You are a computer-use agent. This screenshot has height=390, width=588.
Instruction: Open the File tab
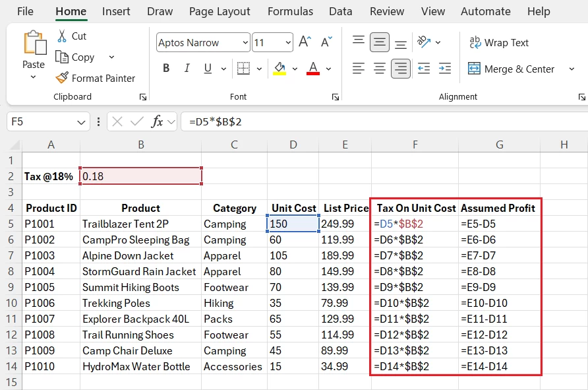point(25,12)
